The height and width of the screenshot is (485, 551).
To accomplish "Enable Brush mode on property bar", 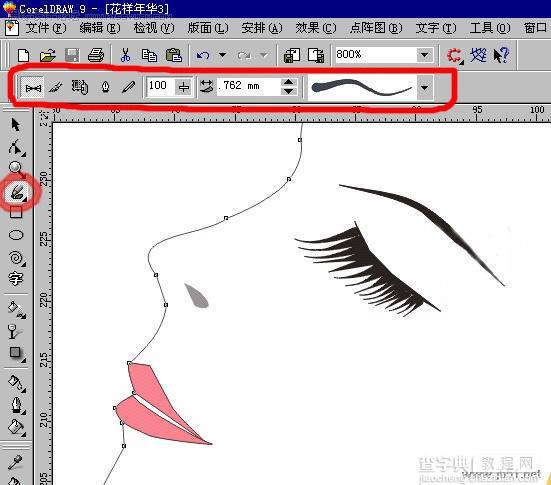I will tap(56, 87).
